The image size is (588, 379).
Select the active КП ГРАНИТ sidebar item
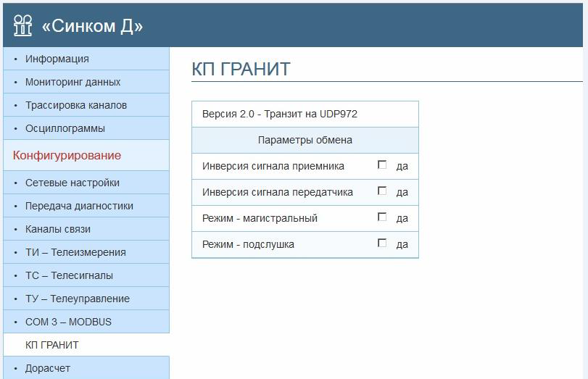51,345
